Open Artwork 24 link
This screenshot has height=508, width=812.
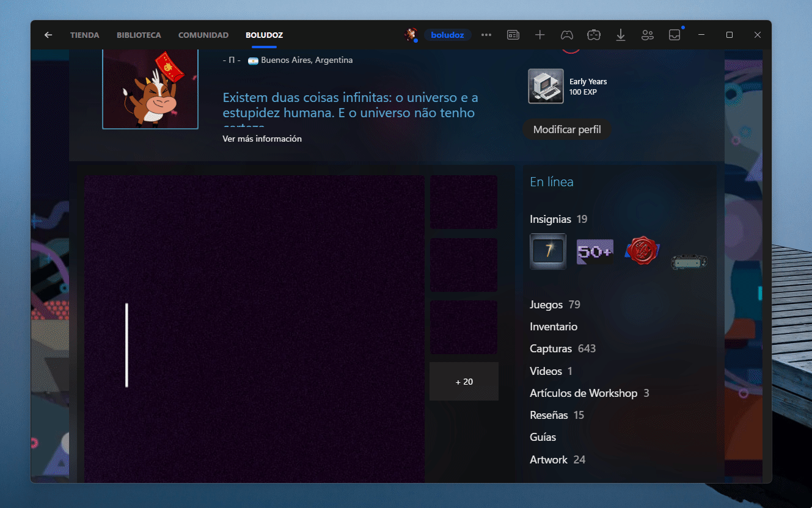(558, 460)
